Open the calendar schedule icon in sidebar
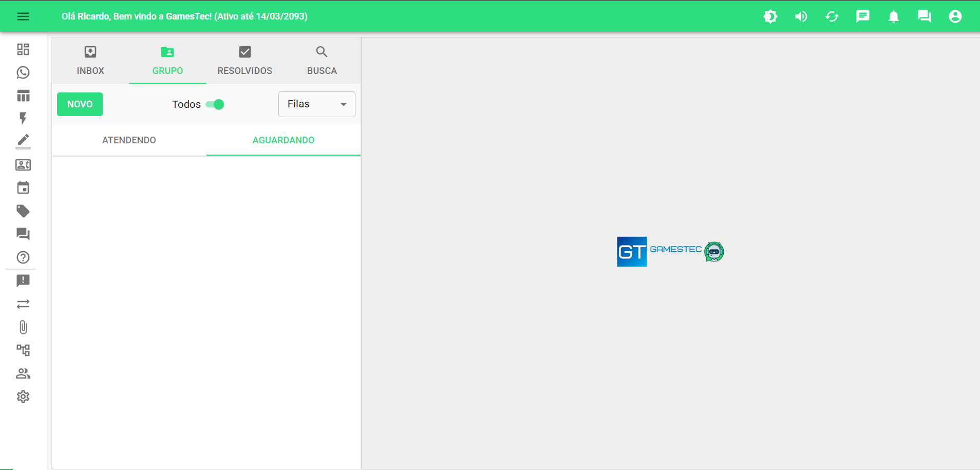The width and height of the screenshot is (980, 470). point(23,188)
